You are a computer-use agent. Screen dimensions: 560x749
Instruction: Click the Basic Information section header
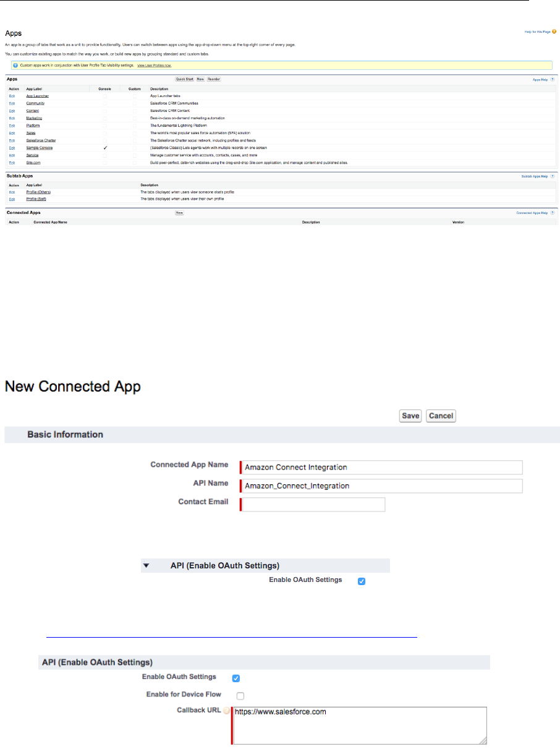(282, 434)
